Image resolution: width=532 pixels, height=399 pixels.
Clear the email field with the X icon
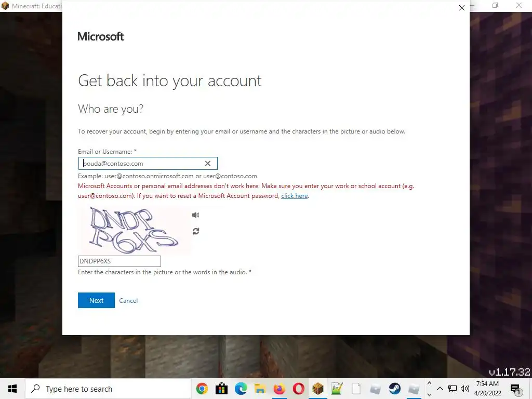click(208, 164)
